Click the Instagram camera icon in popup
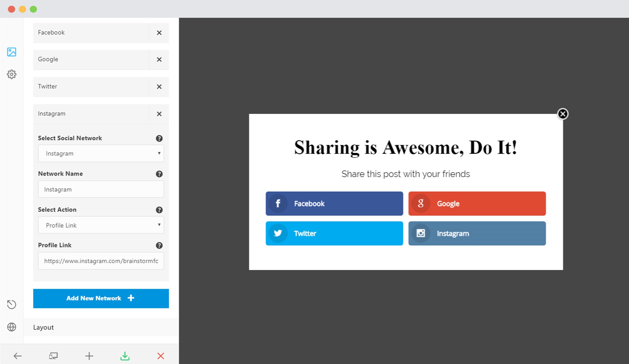 [421, 233]
